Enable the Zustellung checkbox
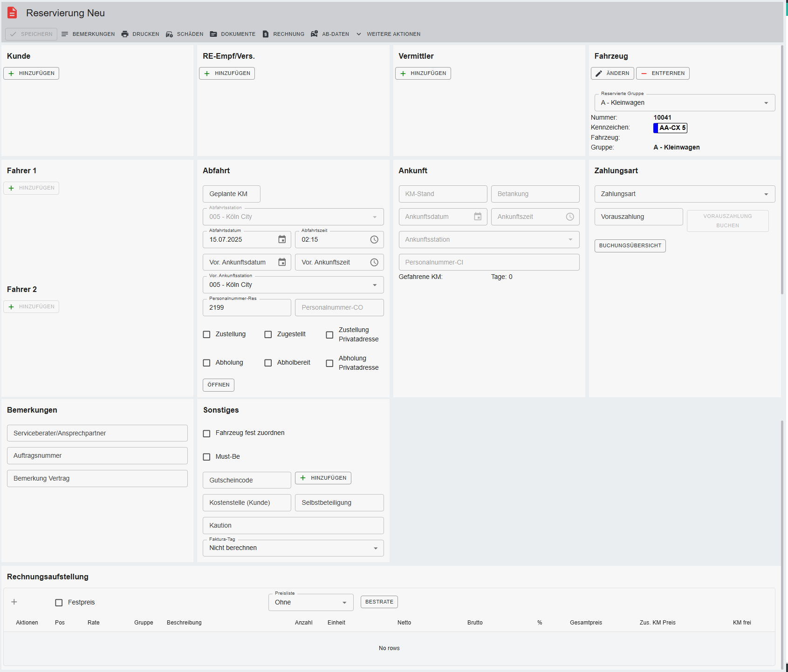Image resolution: width=788 pixels, height=672 pixels. point(207,334)
